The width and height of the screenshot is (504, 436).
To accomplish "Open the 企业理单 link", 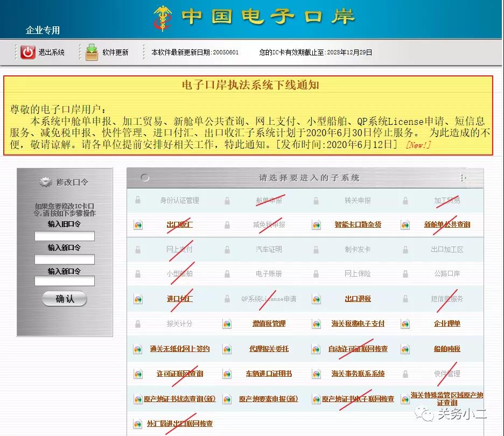I will click(x=447, y=324).
